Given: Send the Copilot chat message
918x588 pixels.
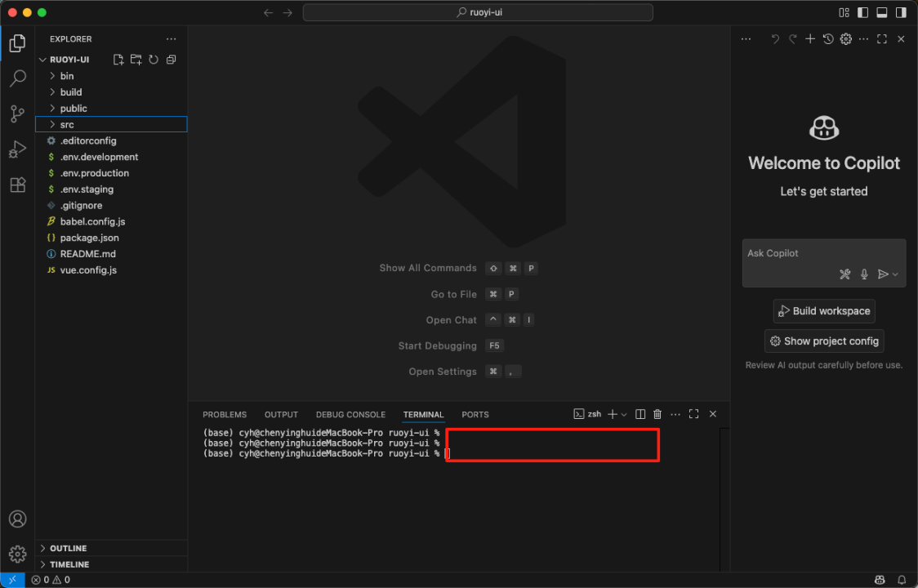Looking at the screenshot, I should [x=883, y=274].
